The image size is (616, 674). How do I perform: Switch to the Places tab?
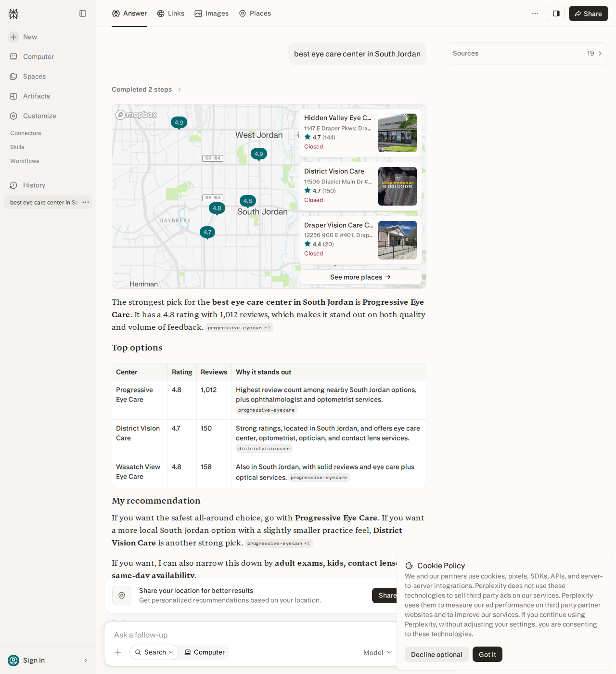point(255,13)
